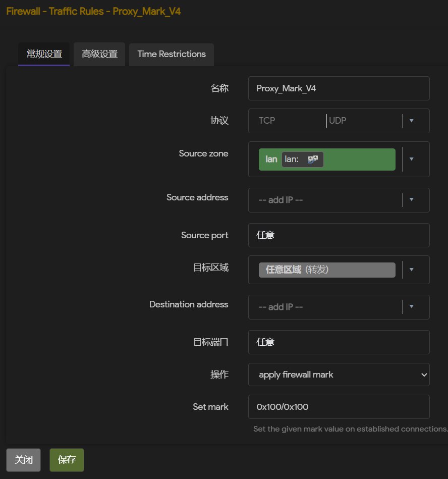Click the TCP entry in 协议 field
The height and width of the screenshot is (479, 448).
267,121
